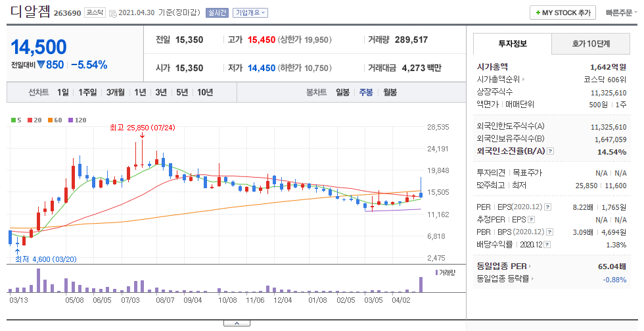
Task: Click the 8.22배 PER value
Action: [583, 207]
